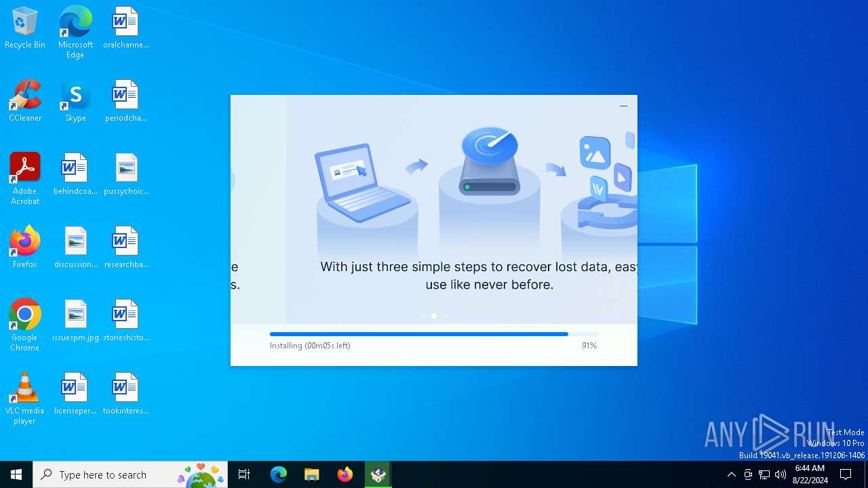Show hidden system tray icons
The image size is (868, 488).
coord(731,474)
